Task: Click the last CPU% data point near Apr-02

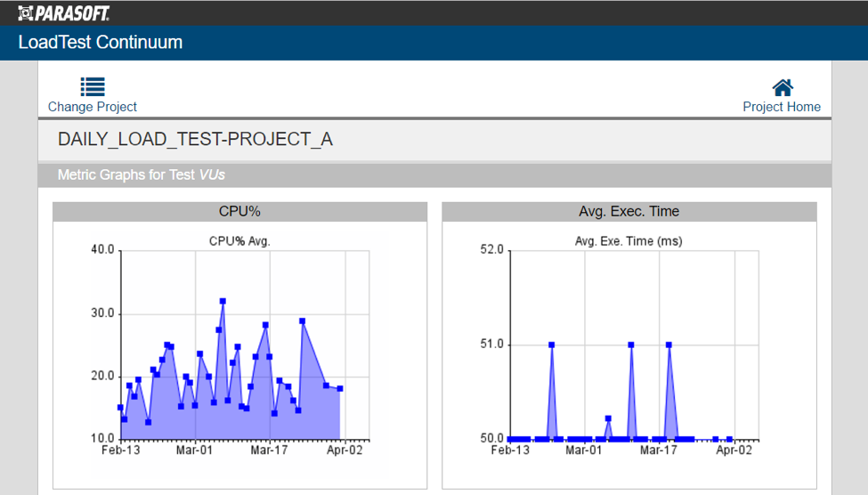Action: coord(340,389)
